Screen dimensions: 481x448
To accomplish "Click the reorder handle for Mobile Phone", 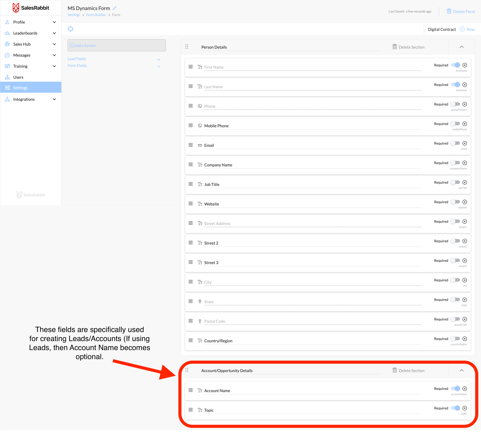I will point(191,125).
